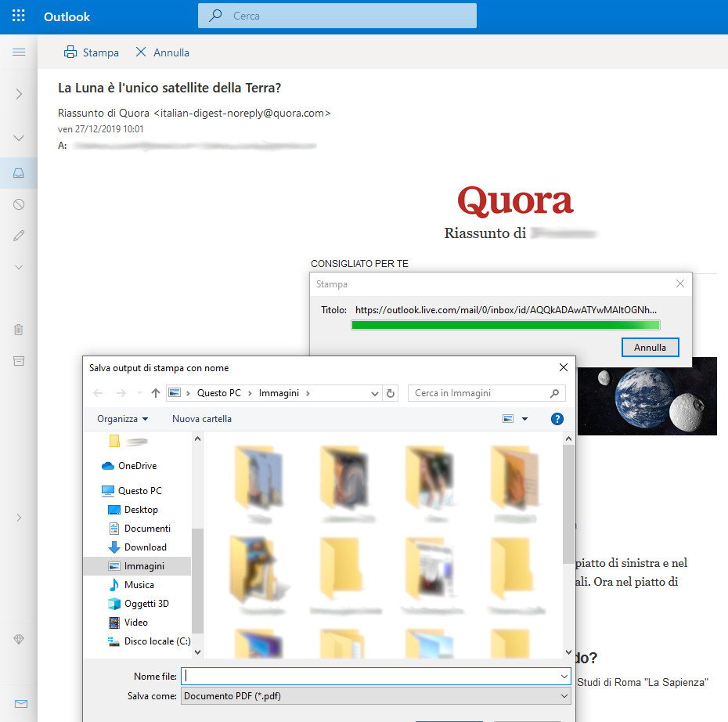Image resolution: width=728 pixels, height=722 pixels.
Task: Click the Mail icon in bottom bar
Action: [20, 704]
